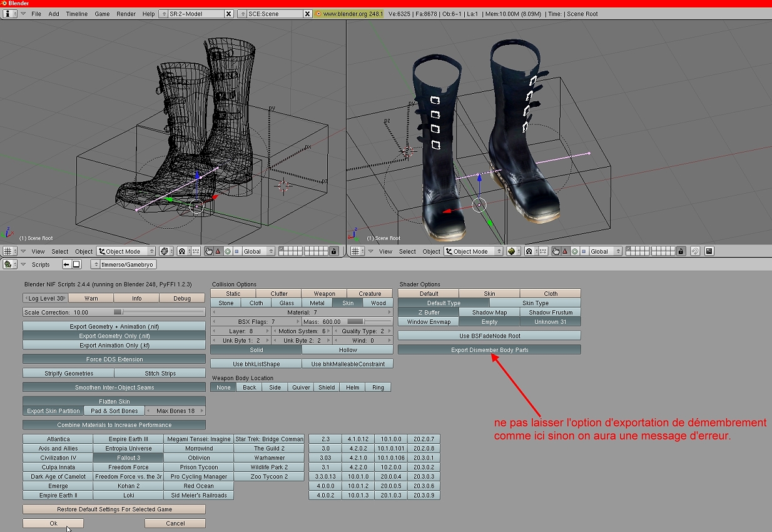Click left viewport 3D window type icon
Image resolution: width=772 pixels, height=532 pixels.
(x=11, y=251)
